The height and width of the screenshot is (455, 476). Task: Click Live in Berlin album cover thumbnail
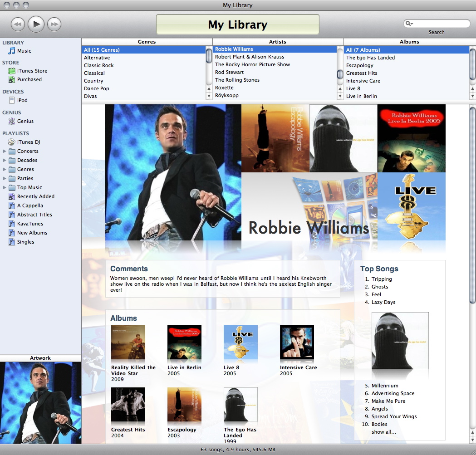(x=184, y=342)
